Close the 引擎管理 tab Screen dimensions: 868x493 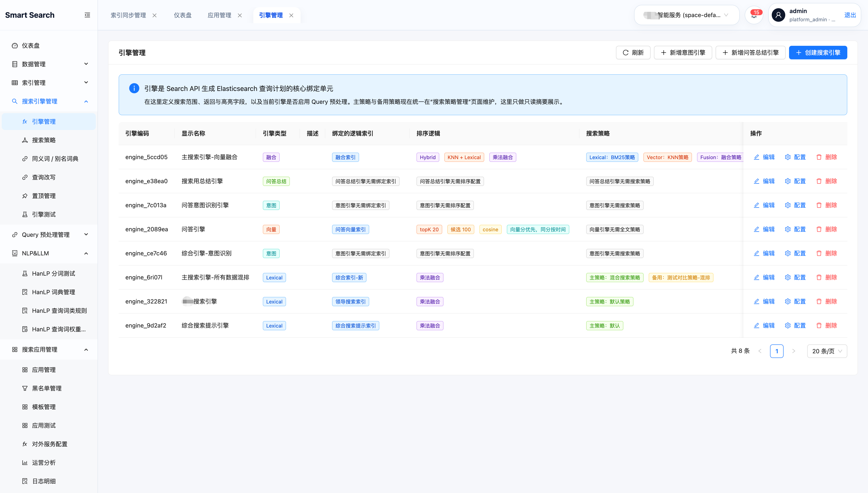click(291, 15)
